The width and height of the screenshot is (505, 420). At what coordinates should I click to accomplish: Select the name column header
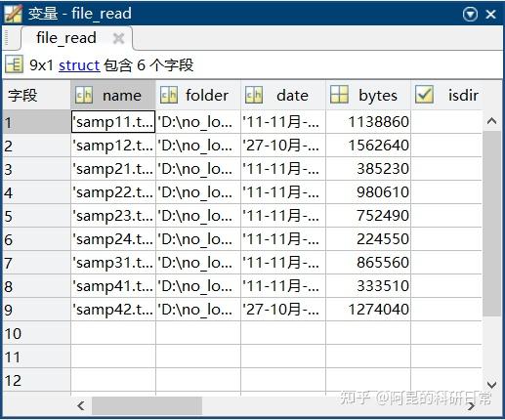coord(113,95)
